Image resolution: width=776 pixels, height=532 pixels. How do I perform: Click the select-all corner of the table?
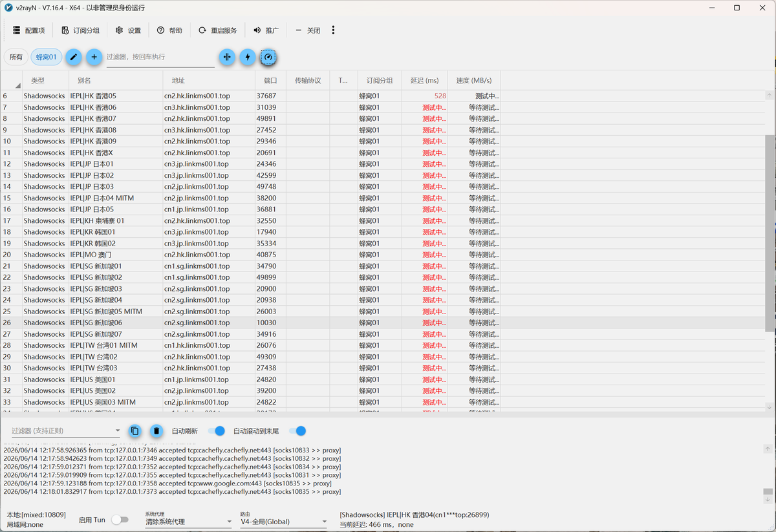pyautogui.click(x=11, y=81)
